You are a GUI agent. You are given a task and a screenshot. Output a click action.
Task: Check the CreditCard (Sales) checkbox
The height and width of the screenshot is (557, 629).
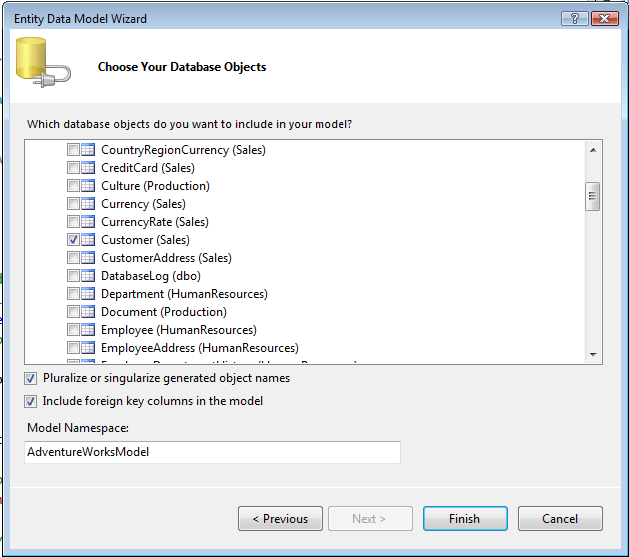tap(73, 168)
